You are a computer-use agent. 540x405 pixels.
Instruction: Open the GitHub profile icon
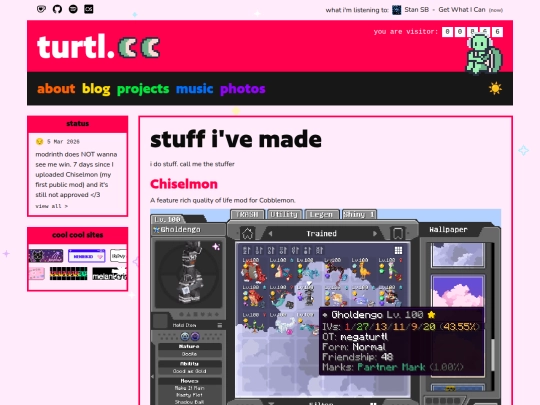[57, 9]
